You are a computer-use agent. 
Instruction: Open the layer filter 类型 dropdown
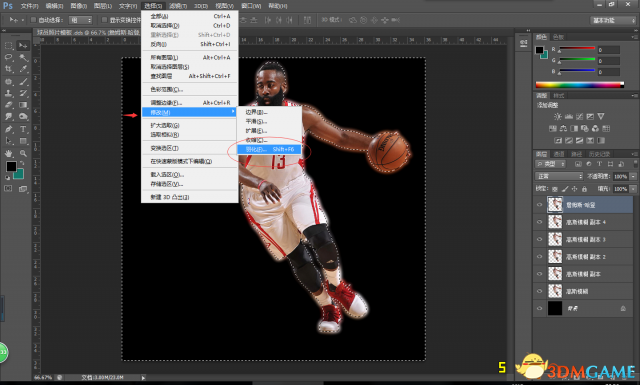pyautogui.click(x=551, y=164)
